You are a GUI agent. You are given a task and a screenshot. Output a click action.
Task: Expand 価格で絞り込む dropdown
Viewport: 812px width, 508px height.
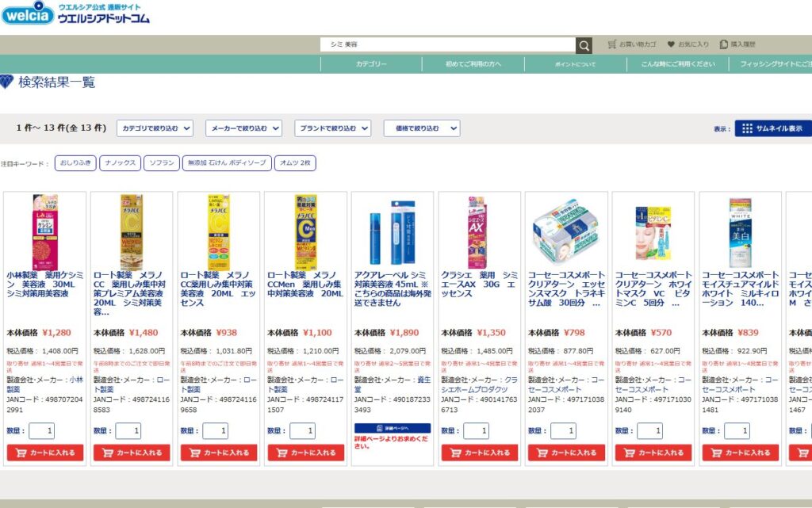422,128
